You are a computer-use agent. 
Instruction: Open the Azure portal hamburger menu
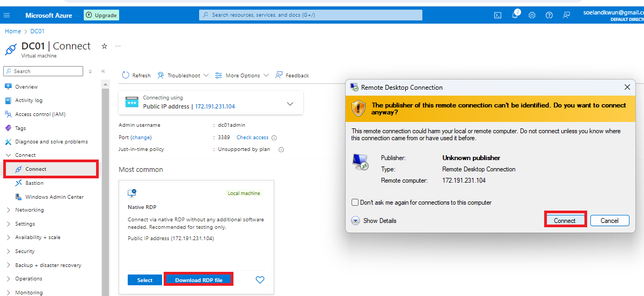click(x=6, y=15)
